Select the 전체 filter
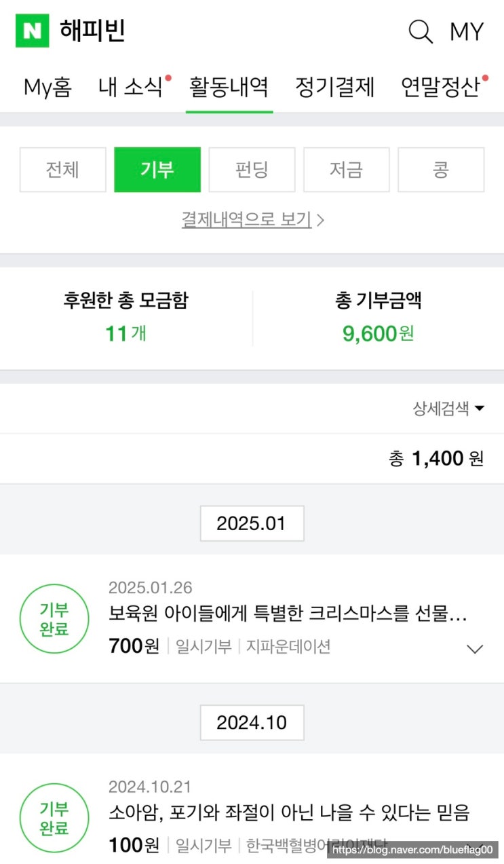 coord(63,170)
